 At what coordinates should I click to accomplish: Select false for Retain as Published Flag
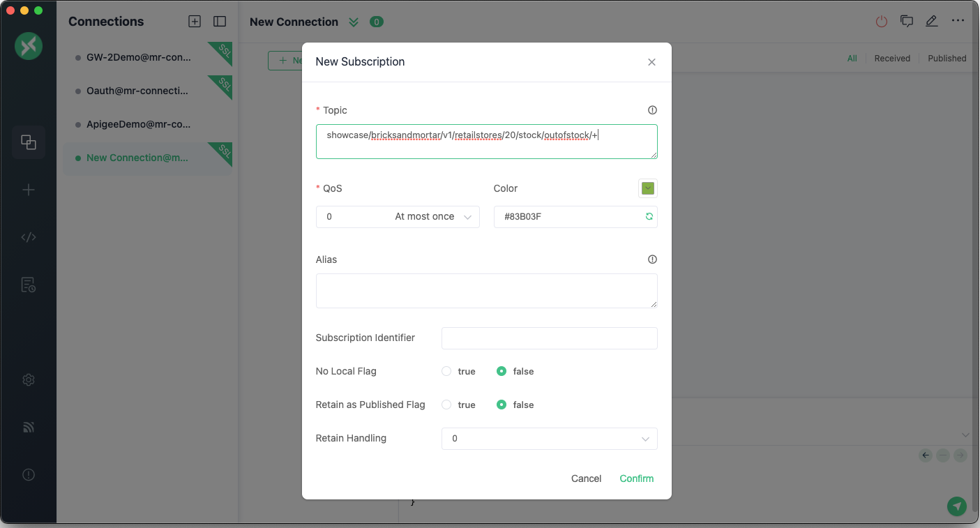[x=502, y=405]
